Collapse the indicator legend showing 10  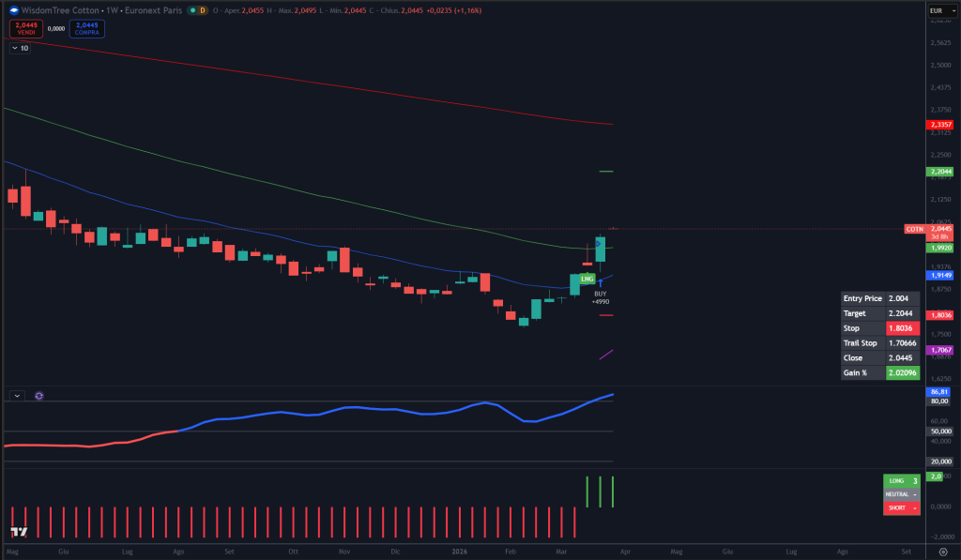(21, 48)
